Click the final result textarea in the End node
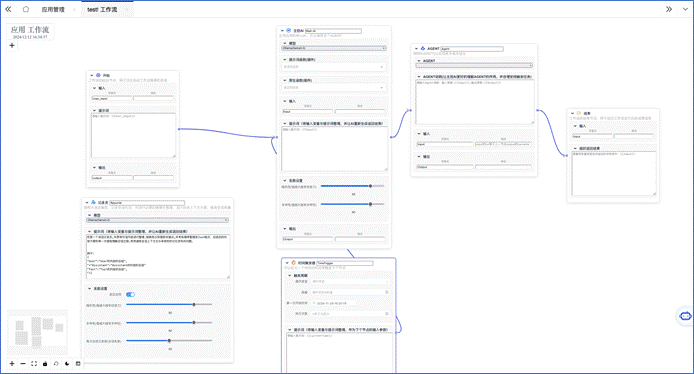The height and width of the screenshot is (374, 694). pos(614,174)
